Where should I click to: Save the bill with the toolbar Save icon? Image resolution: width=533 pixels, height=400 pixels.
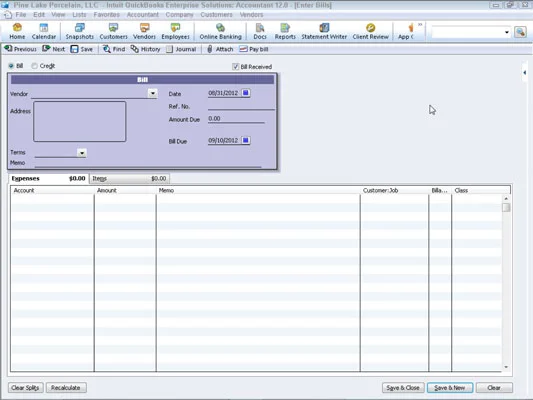(x=82, y=49)
